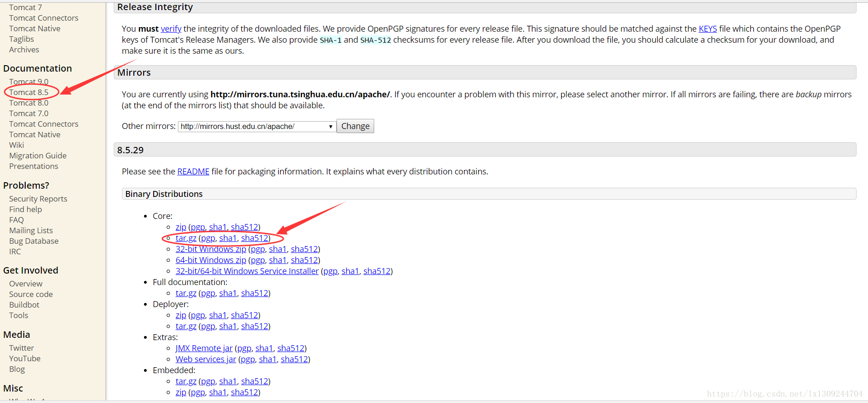Open the IRC sidebar link
Viewport: 868px width, 403px height.
coord(15,252)
